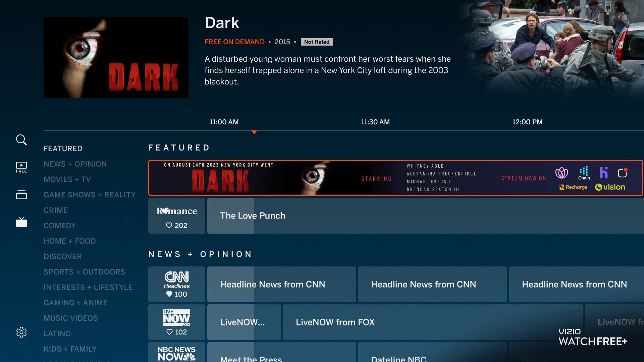Toggle the heart on the Romance channel
Image resolution: width=644 pixels, height=362 pixels.
coord(169,225)
